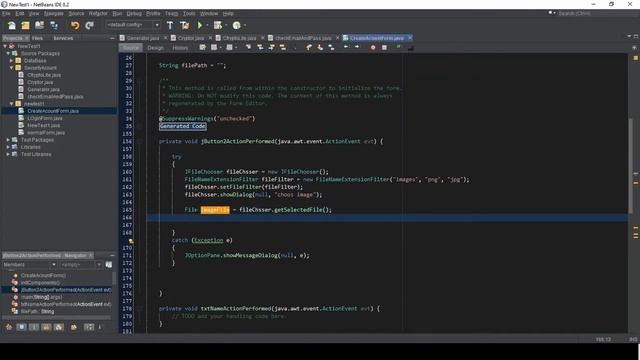Click the orange Undo arrow icon
This screenshot has width=640, height=360.
pos(75,25)
